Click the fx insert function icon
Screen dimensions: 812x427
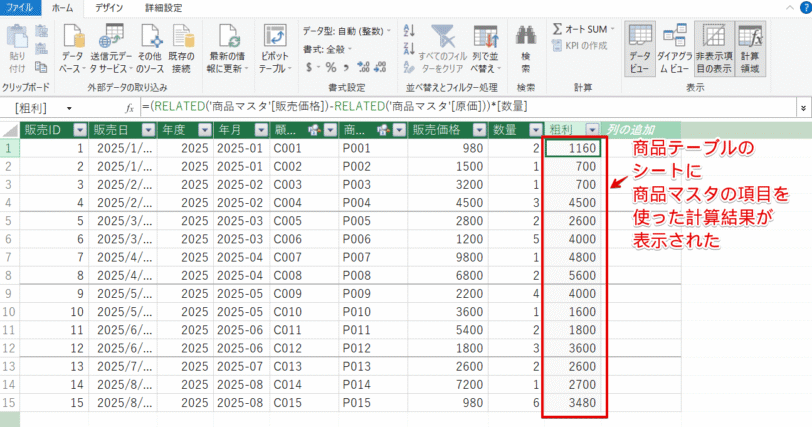[129, 108]
